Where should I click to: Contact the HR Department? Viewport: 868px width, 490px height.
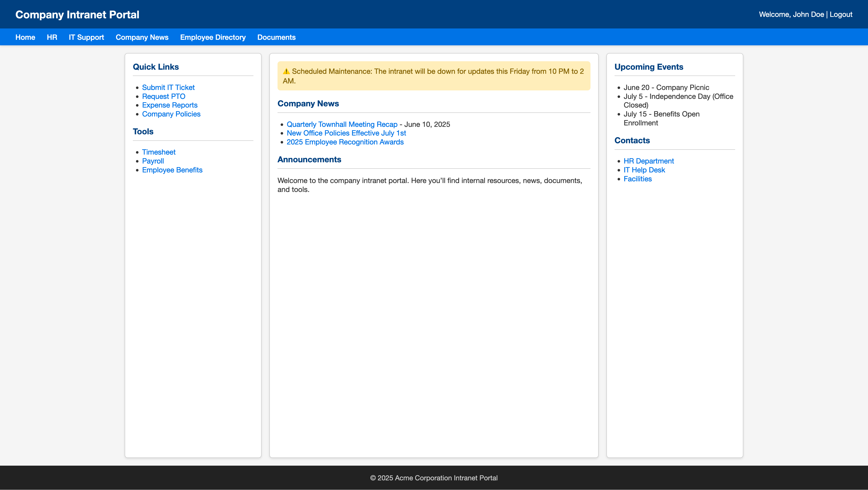(x=649, y=161)
